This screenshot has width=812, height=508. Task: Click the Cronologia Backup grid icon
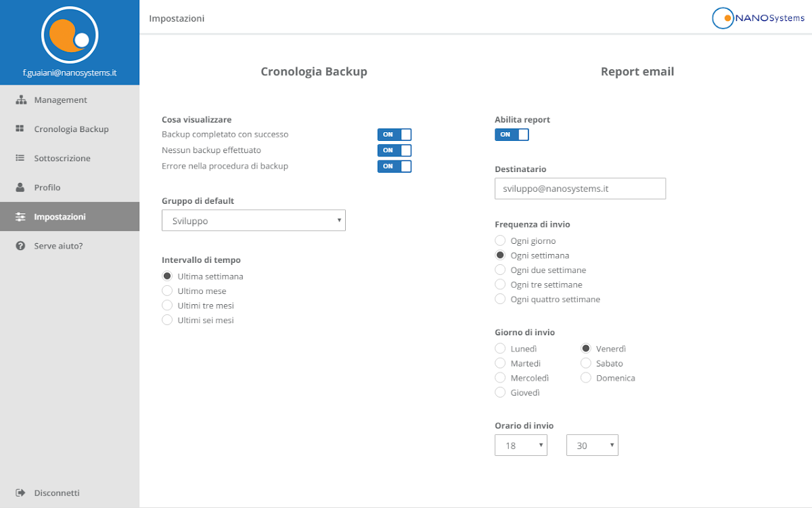click(x=20, y=129)
